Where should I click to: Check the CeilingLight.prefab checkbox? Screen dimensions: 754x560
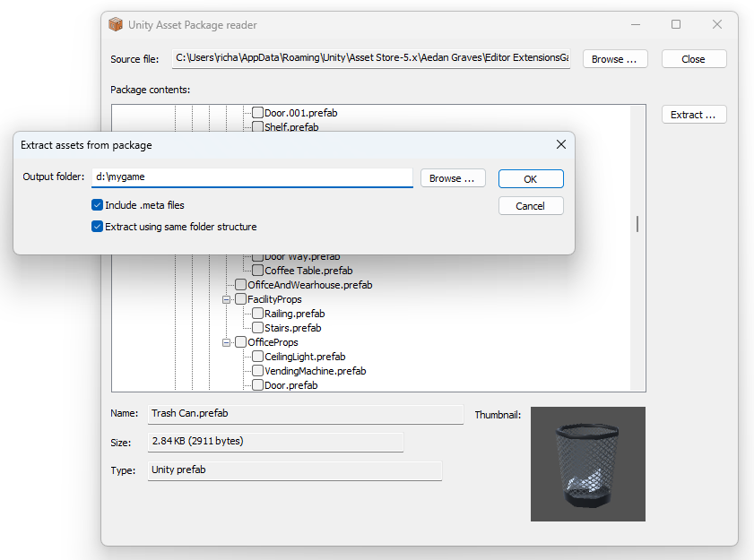click(257, 357)
